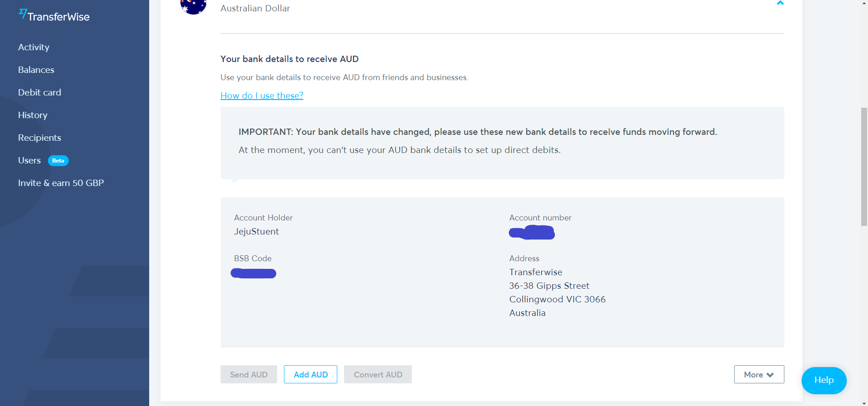
Task: Click the 'Australian Dollar' heading
Action: (x=255, y=8)
